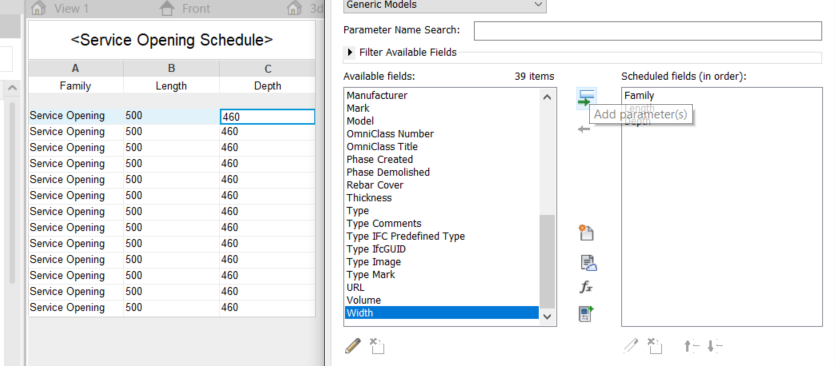This screenshot has width=835, height=366.
Task: Select the Phase Created field
Action: (x=380, y=159)
